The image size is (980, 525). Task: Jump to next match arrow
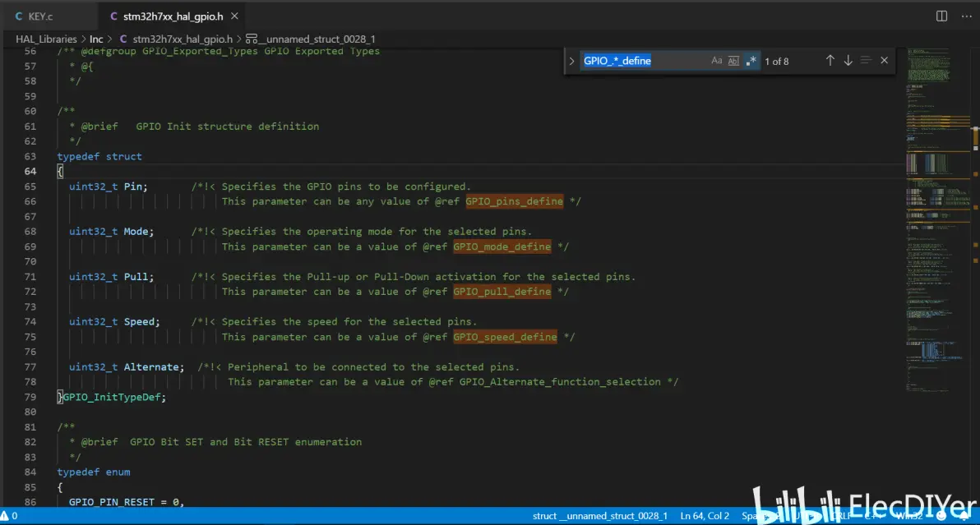click(848, 61)
